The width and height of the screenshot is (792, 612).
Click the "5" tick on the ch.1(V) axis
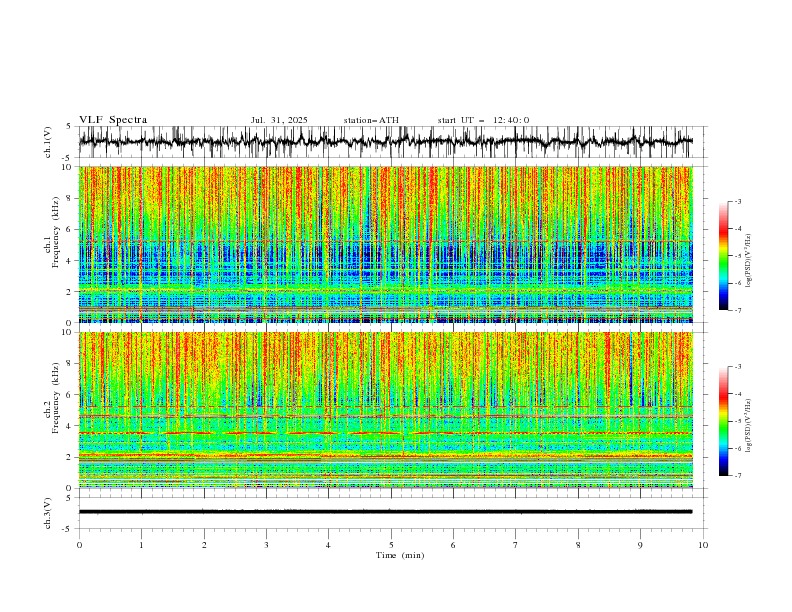(x=68, y=126)
